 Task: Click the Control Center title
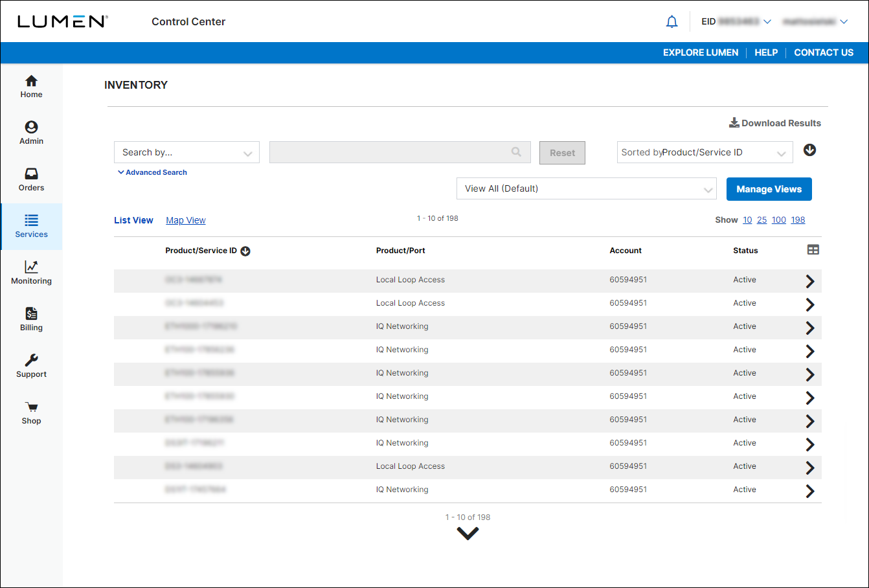(x=188, y=21)
